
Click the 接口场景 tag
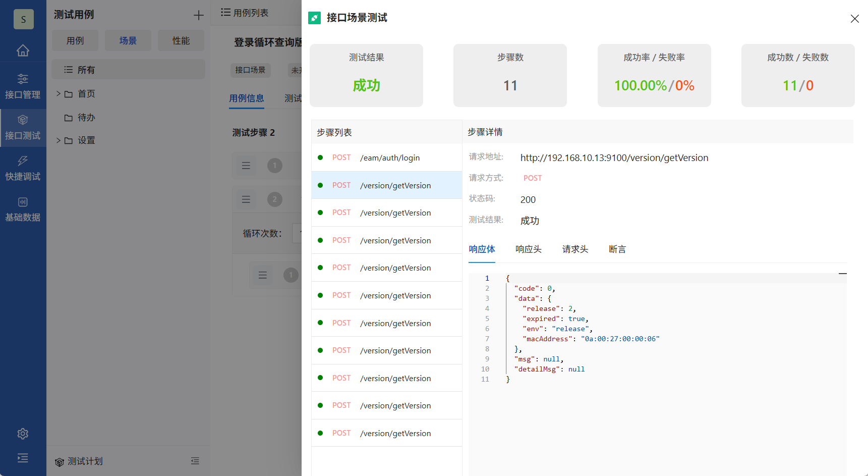(251, 70)
